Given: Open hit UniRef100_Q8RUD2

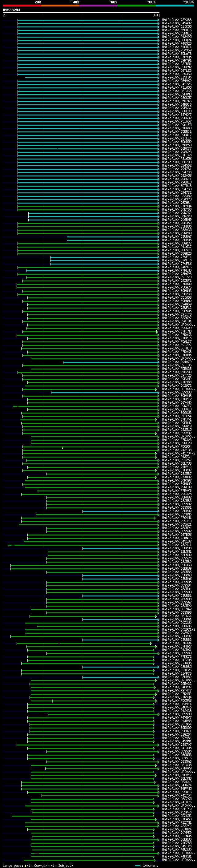Looking at the screenshot, I should click(177, 497).
